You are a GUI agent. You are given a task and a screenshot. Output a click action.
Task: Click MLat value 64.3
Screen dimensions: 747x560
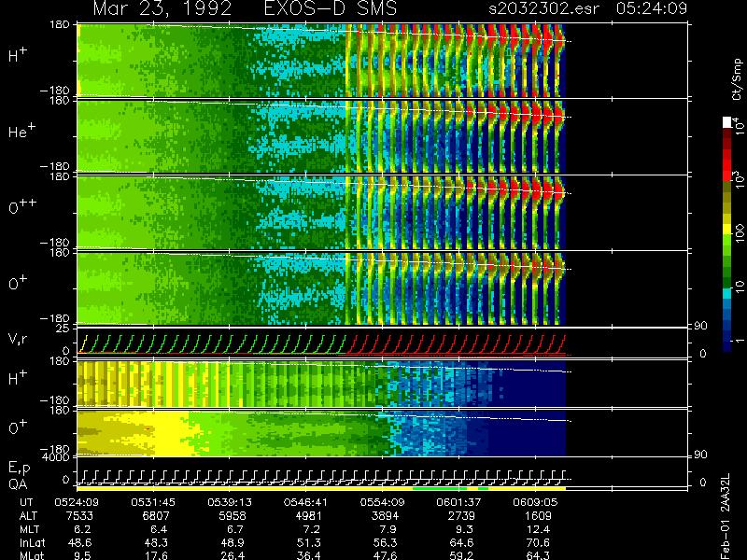coord(539,555)
